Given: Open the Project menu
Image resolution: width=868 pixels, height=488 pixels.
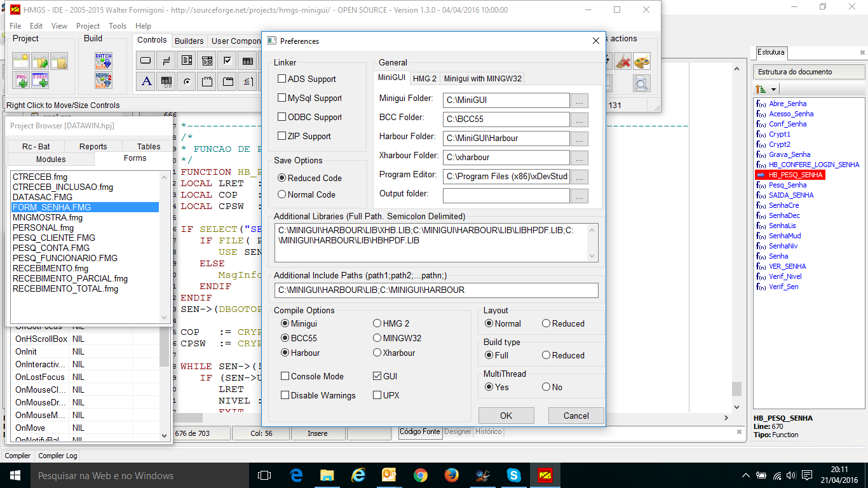Looking at the screenshot, I should click(88, 26).
